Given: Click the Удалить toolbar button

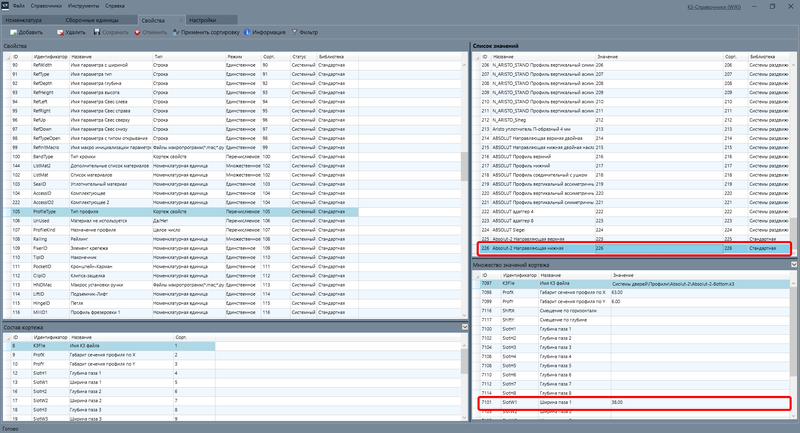Looking at the screenshot, I should pos(71,32).
